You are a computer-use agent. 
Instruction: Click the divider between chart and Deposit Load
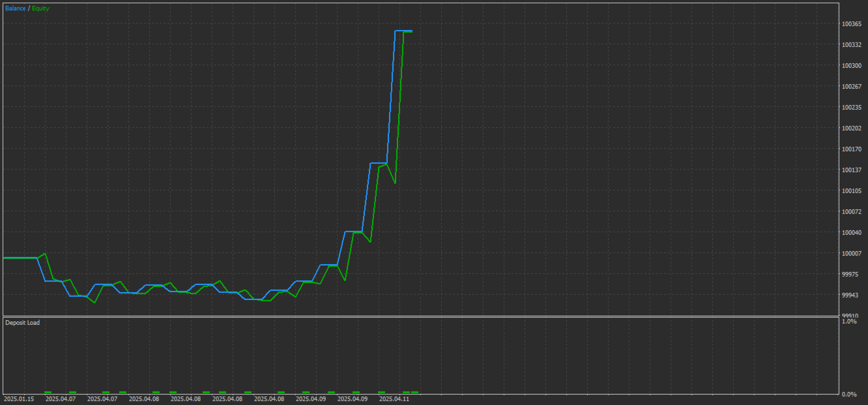tap(420, 316)
